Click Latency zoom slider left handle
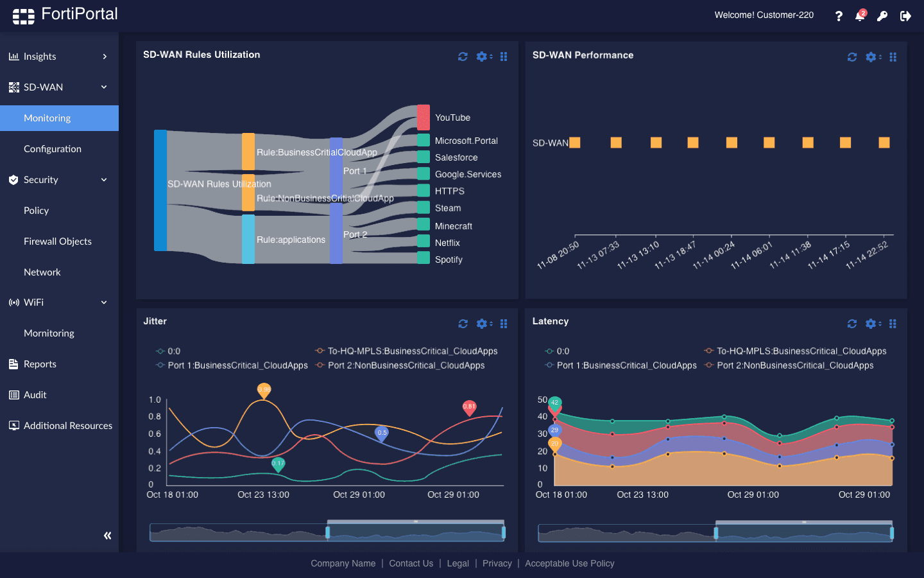 pyautogui.click(x=716, y=532)
